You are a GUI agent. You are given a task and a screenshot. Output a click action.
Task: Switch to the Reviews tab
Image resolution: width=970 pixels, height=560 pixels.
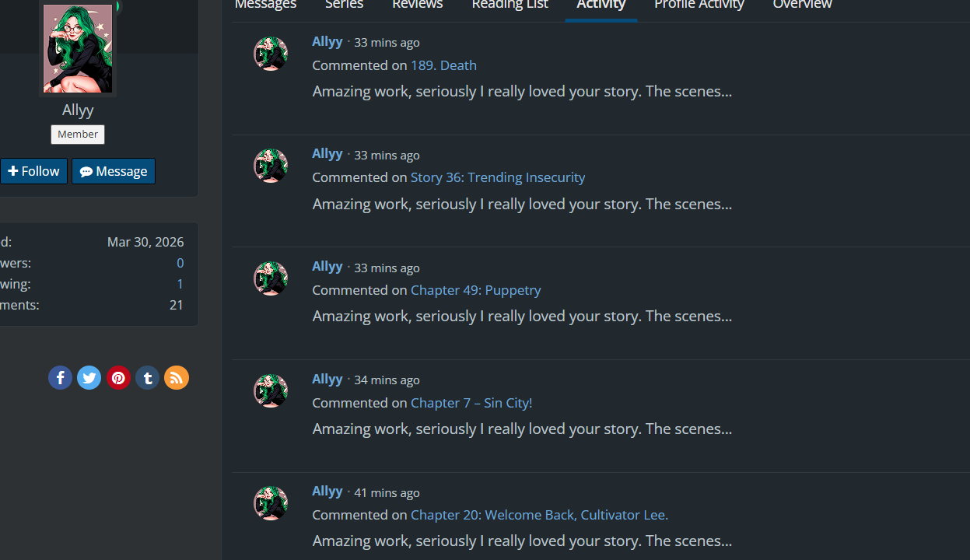(x=418, y=5)
